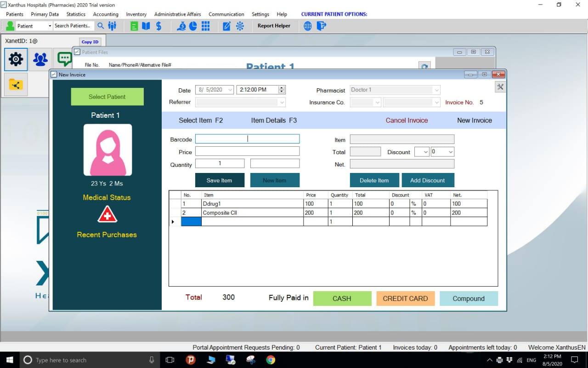This screenshot has height=368, width=588.
Task: Click the snowflake toolbar icon
Action: [x=240, y=26]
